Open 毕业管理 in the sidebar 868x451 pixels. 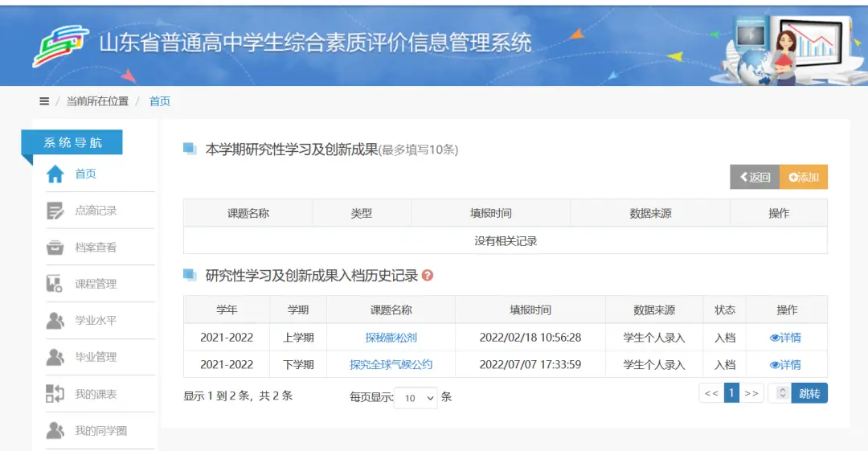96,357
